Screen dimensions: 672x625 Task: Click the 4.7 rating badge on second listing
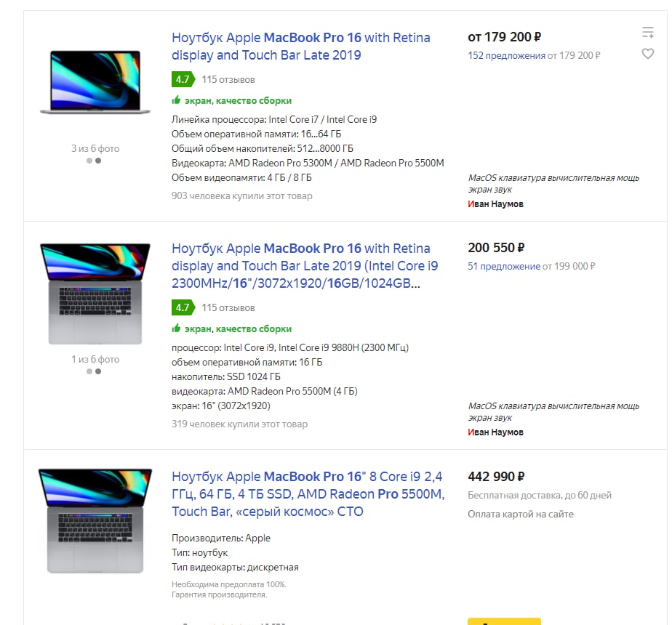[x=183, y=307]
